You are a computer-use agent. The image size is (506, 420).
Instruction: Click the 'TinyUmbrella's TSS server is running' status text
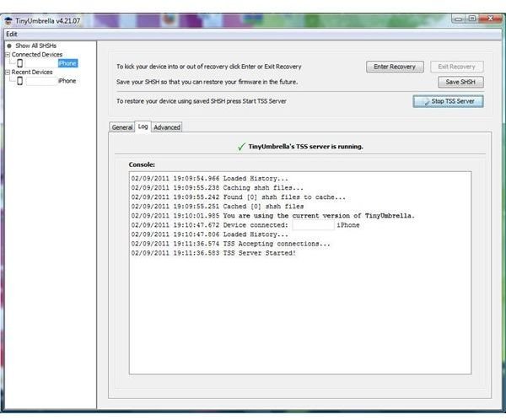point(305,147)
